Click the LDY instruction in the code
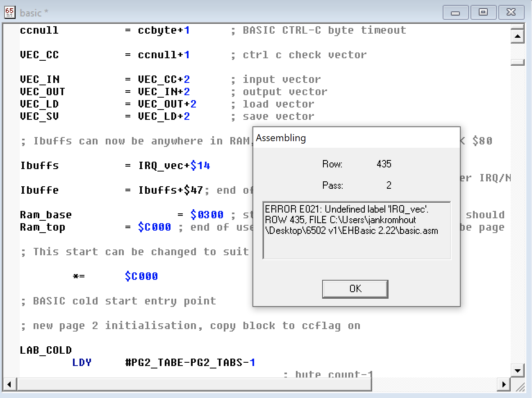532x398 pixels. tap(82, 362)
